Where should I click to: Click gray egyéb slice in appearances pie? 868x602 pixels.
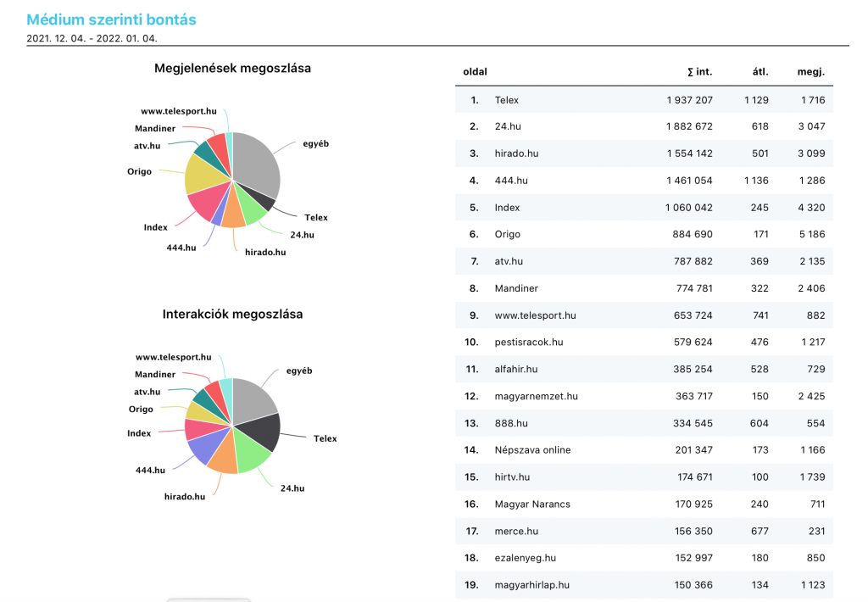(x=257, y=165)
